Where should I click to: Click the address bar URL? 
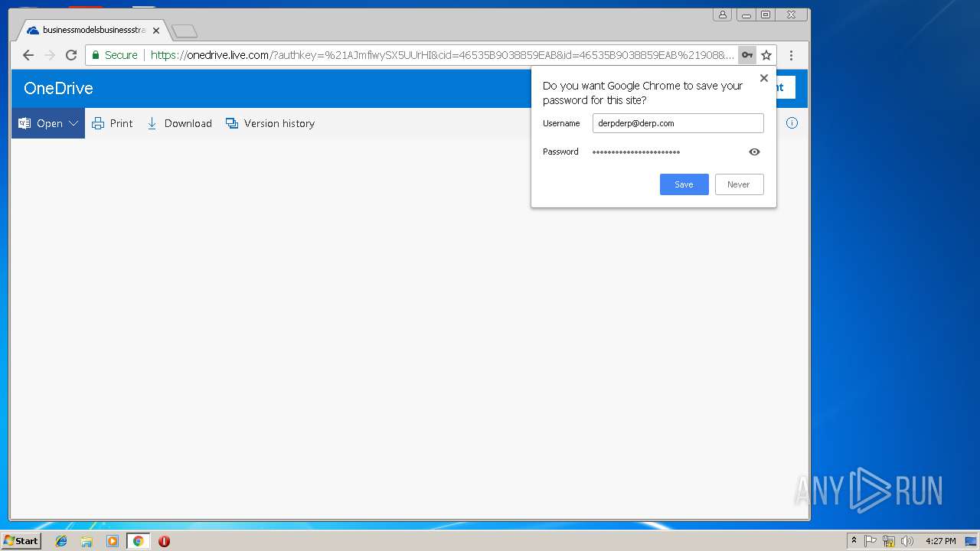point(442,55)
